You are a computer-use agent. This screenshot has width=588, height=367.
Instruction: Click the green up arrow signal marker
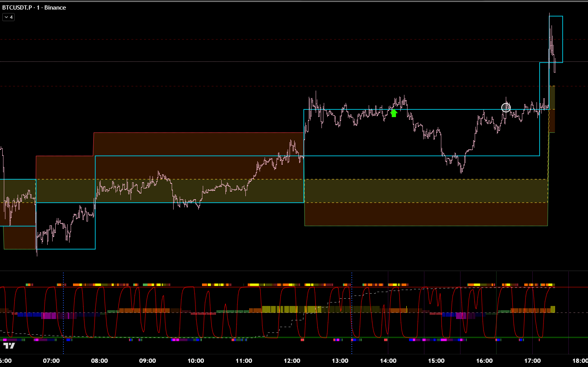pyautogui.click(x=393, y=113)
